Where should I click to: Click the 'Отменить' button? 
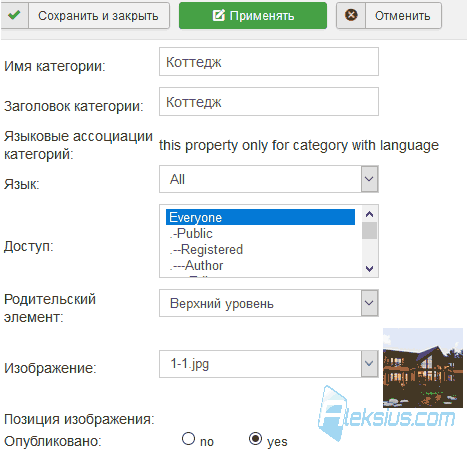[389, 16]
